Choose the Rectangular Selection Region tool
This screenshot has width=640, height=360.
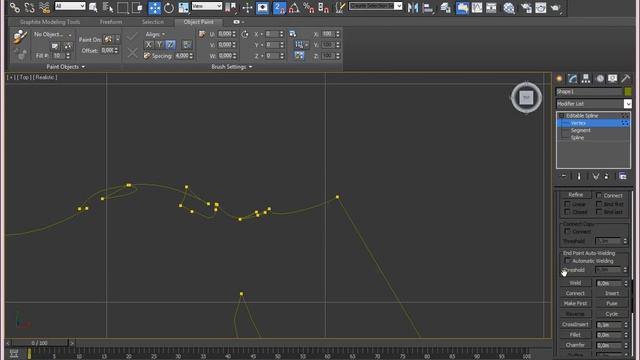click(122, 7)
